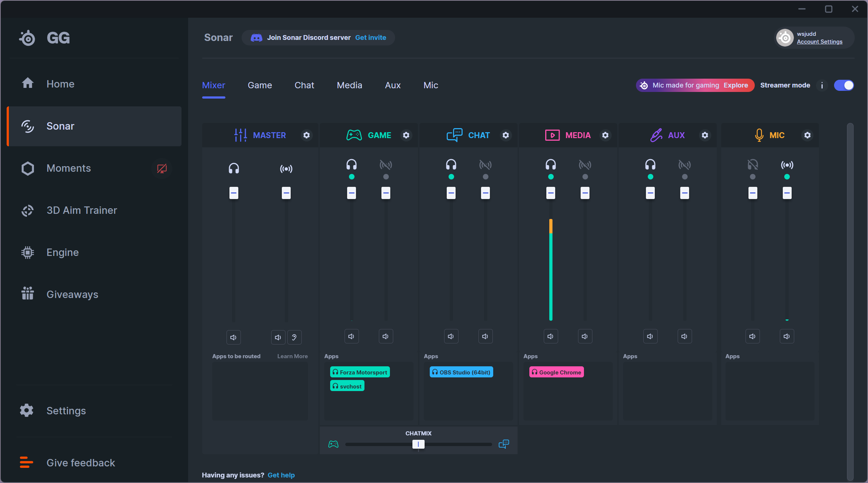868x483 pixels.
Task: Disable AUX headphone monitoring output
Action: [x=650, y=165]
